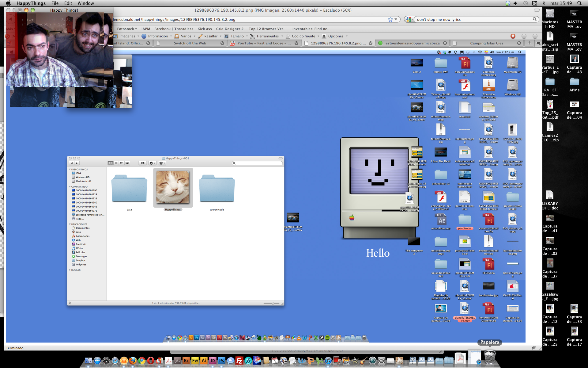
Task: Open the Kick ass bookmark
Action: coord(205,29)
